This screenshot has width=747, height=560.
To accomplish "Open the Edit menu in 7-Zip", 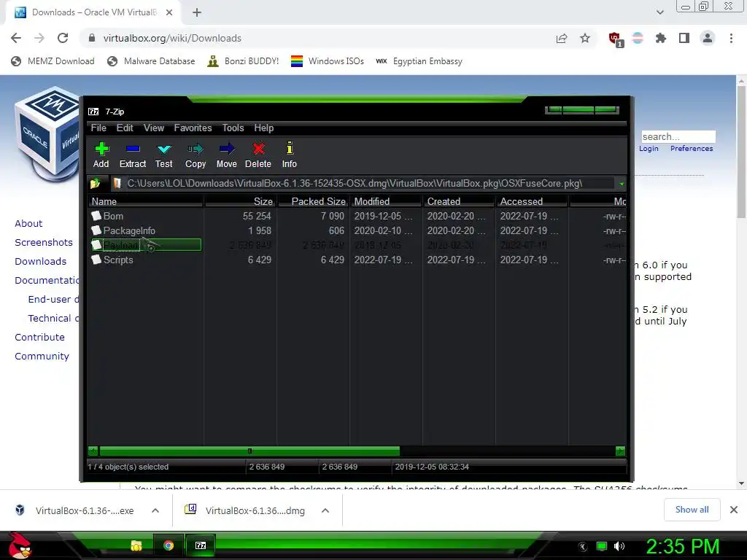I will click(x=125, y=128).
